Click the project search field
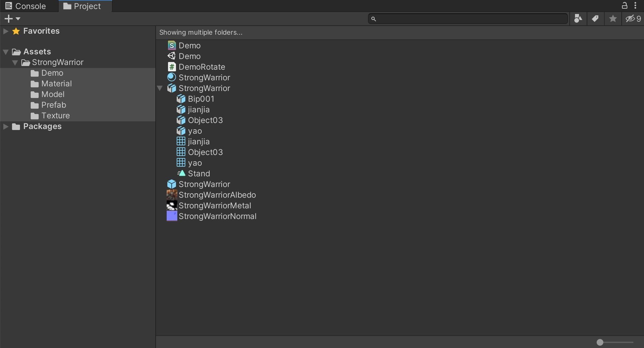This screenshot has height=348, width=644. (468, 19)
